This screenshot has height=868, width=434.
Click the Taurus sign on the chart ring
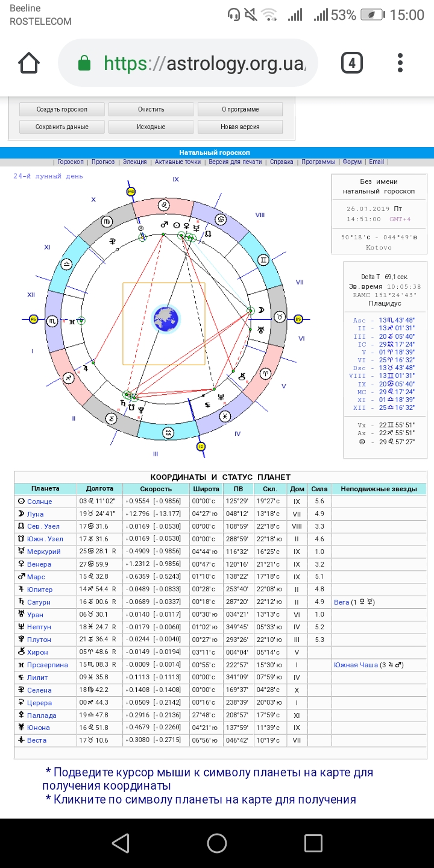280,316
